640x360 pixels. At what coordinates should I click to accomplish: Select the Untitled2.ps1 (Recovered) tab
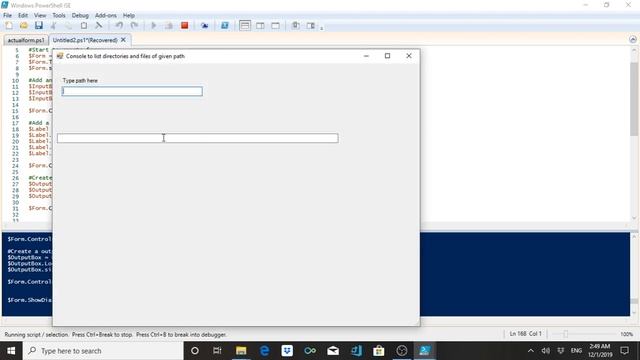point(85,40)
